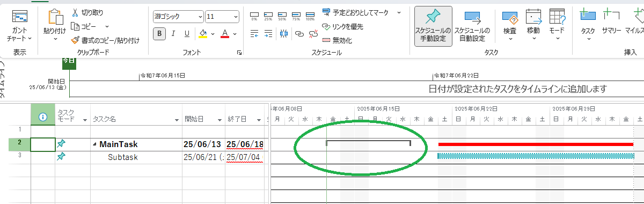Click Subtask start date 25/06/21

[204, 157]
